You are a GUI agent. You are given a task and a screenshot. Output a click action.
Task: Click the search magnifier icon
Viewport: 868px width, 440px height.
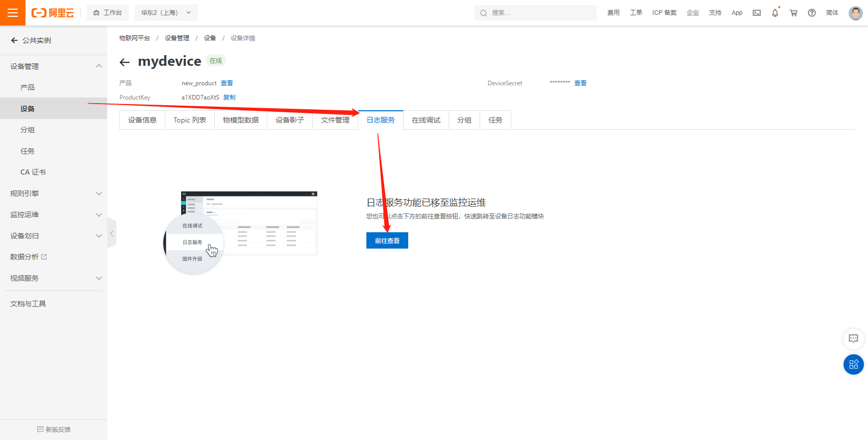483,13
